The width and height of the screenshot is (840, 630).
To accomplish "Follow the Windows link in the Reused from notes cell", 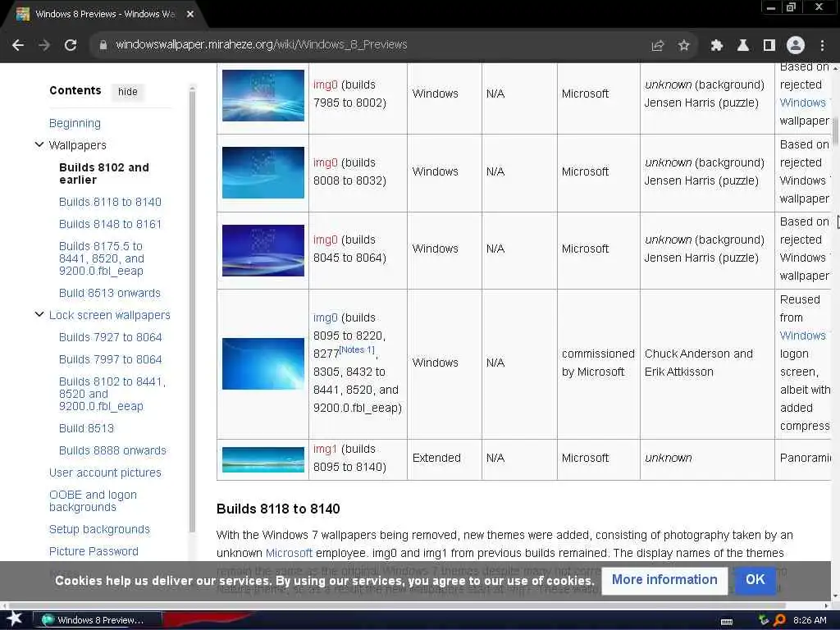I will (x=803, y=336).
